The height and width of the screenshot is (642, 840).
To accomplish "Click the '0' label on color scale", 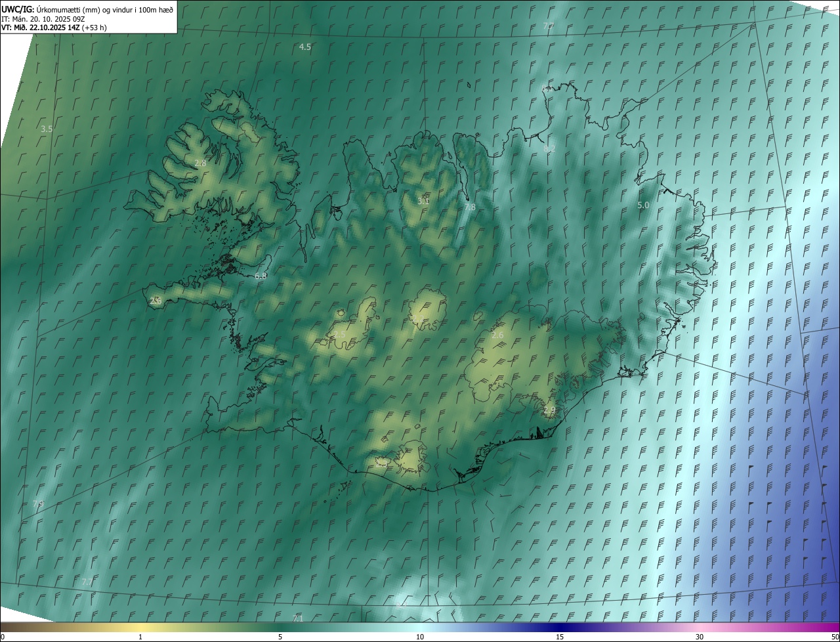I will point(3,637).
